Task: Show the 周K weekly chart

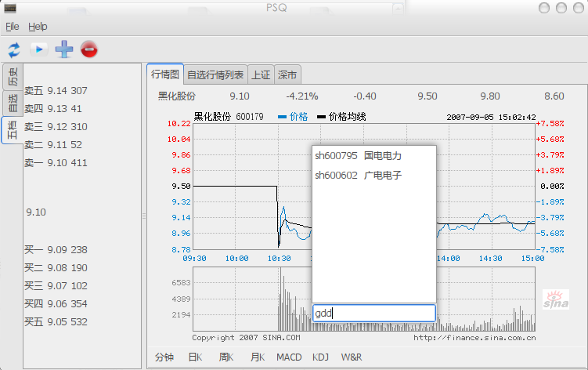Action: [x=226, y=357]
